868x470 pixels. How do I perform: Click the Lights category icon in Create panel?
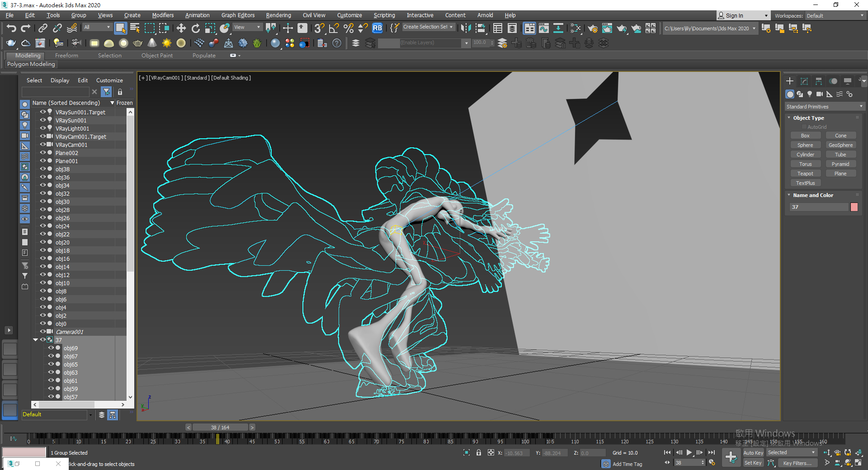pyautogui.click(x=810, y=94)
